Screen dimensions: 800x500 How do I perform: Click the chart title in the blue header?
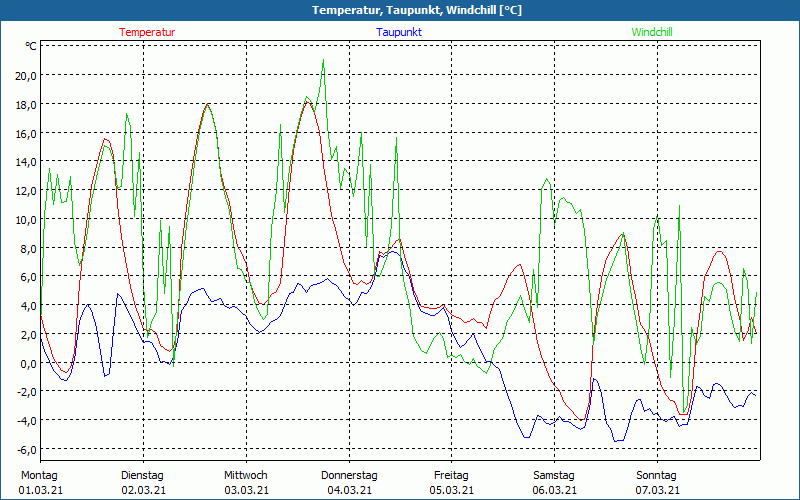[x=400, y=10]
